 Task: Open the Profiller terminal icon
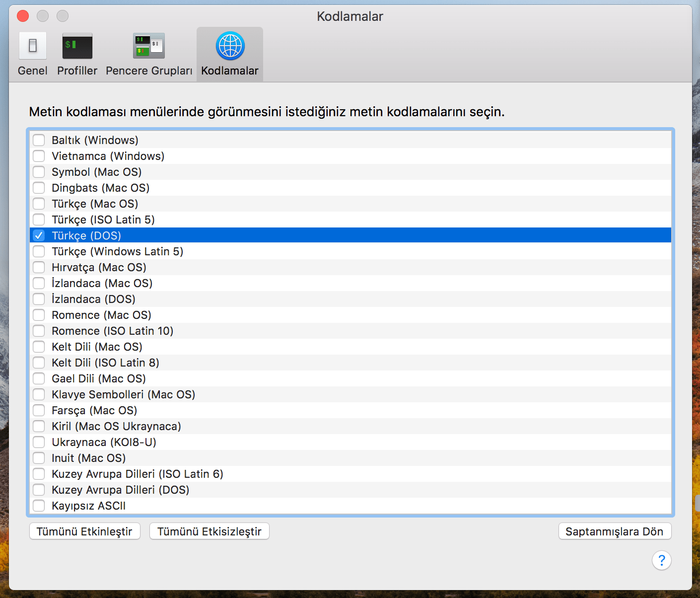click(x=77, y=46)
